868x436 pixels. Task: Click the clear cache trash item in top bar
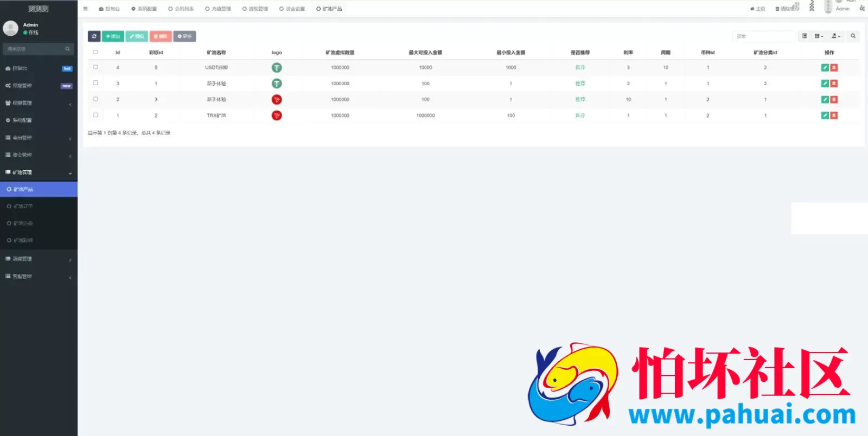point(787,9)
